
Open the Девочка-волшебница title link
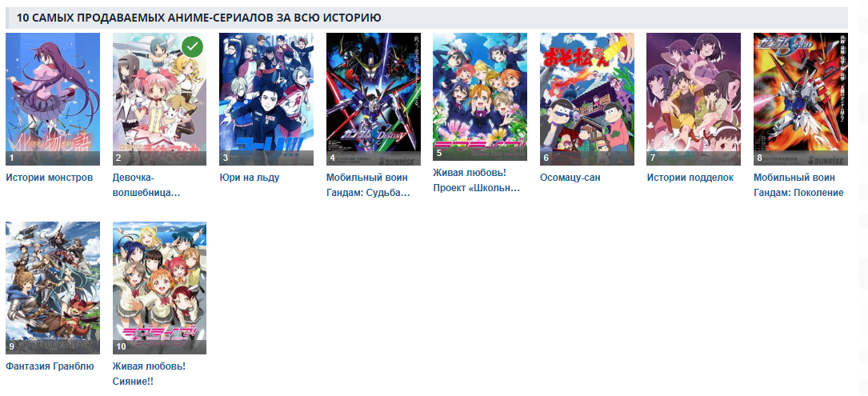(x=146, y=186)
